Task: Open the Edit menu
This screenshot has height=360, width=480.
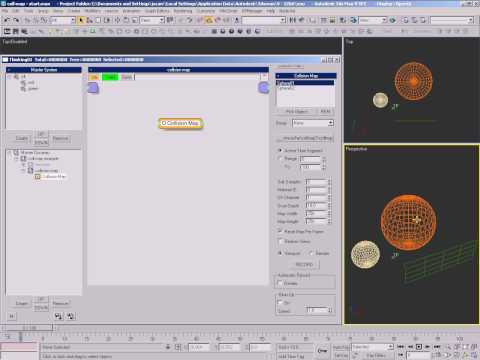Action: [x=16, y=11]
